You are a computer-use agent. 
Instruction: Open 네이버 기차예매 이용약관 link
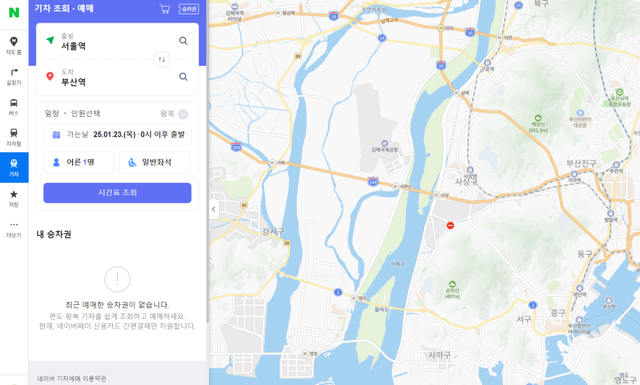pos(71,378)
